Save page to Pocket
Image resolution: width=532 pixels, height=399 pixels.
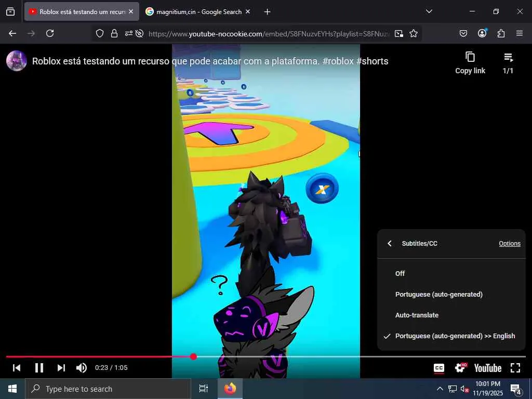[x=463, y=33]
